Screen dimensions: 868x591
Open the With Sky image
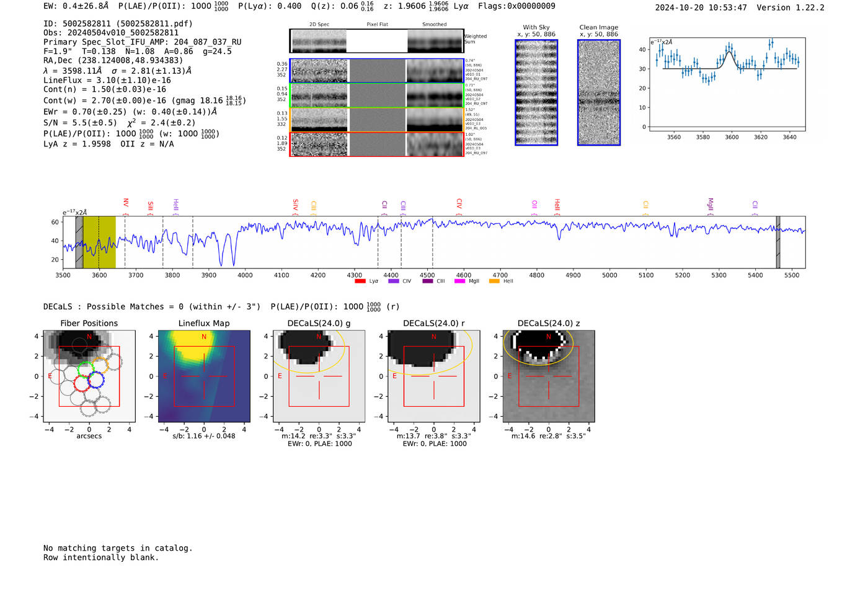pyautogui.click(x=536, y=92)
